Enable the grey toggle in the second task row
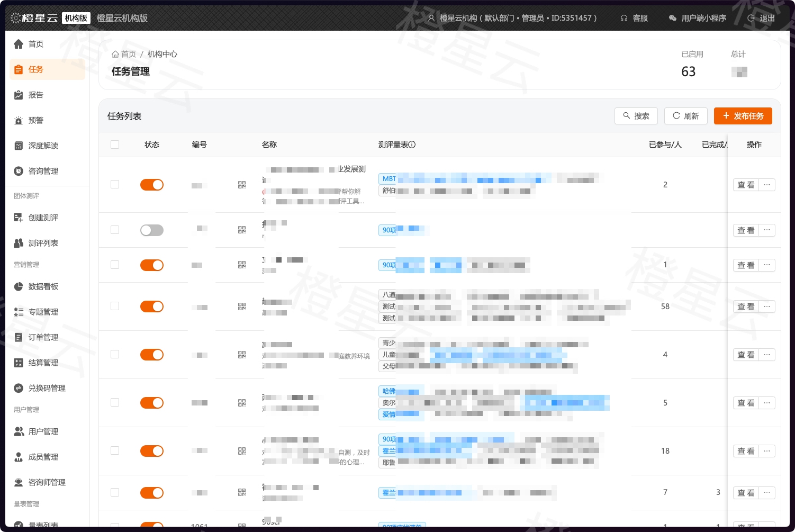This screenshot has width=795, height=532. pos(152,230)
